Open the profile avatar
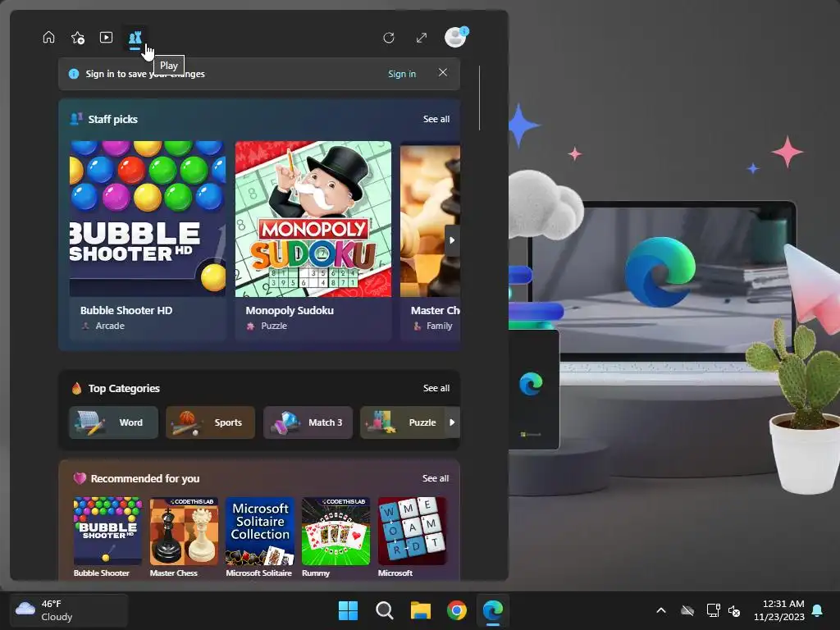This screenshot has height=630, width=840. point(456,38)
